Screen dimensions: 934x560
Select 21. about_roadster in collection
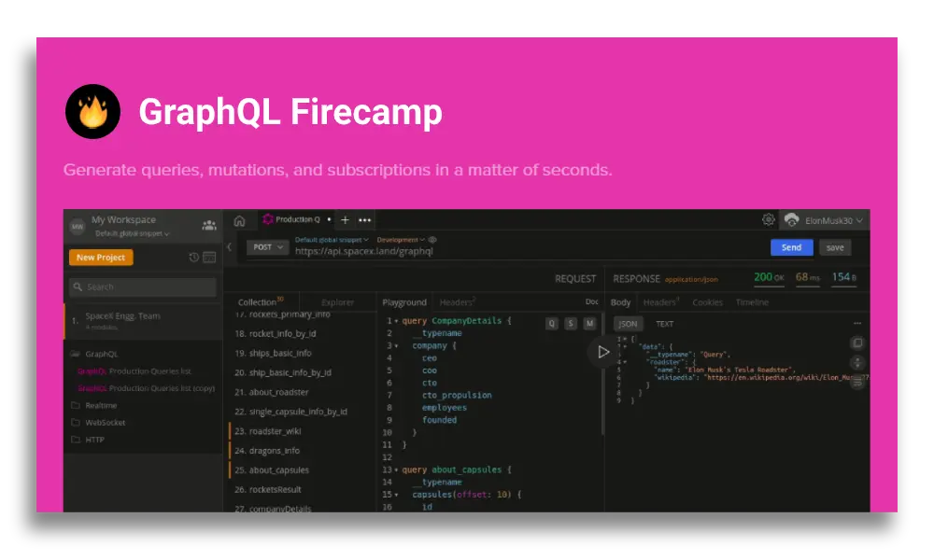[x=272, y=392]
